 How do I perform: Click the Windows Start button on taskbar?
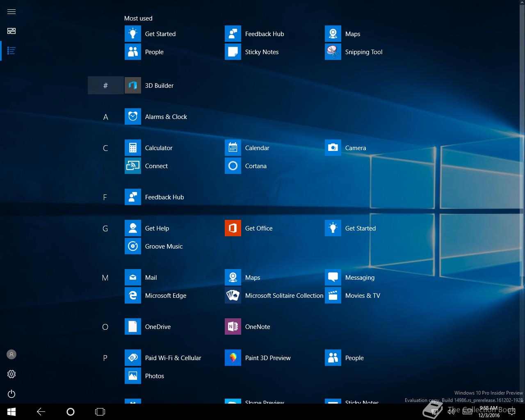[11, 412]
